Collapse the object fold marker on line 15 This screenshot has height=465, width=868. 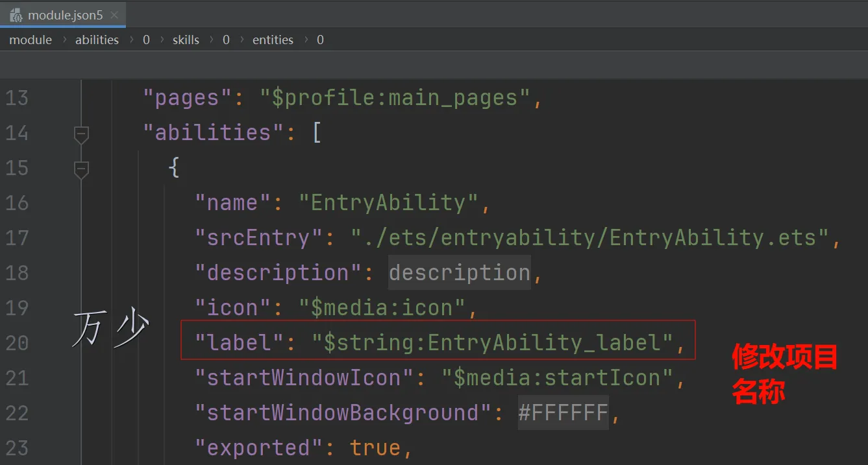click(x=81, y=169)
